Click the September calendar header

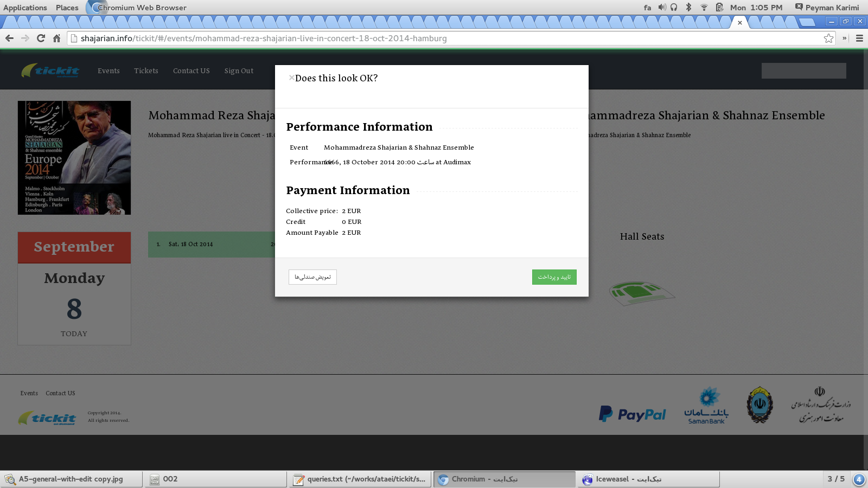pos(74,247)
